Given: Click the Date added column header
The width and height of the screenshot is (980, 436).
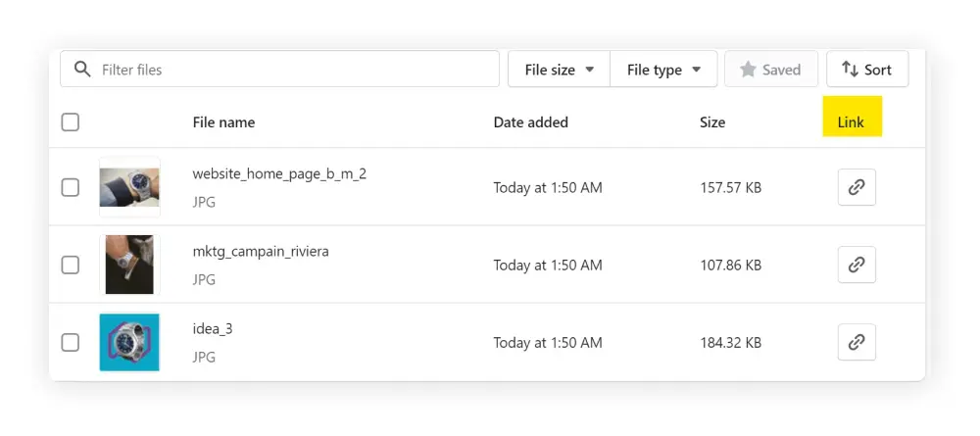Looking at the screenshot, I should click(x=530, y=122).
